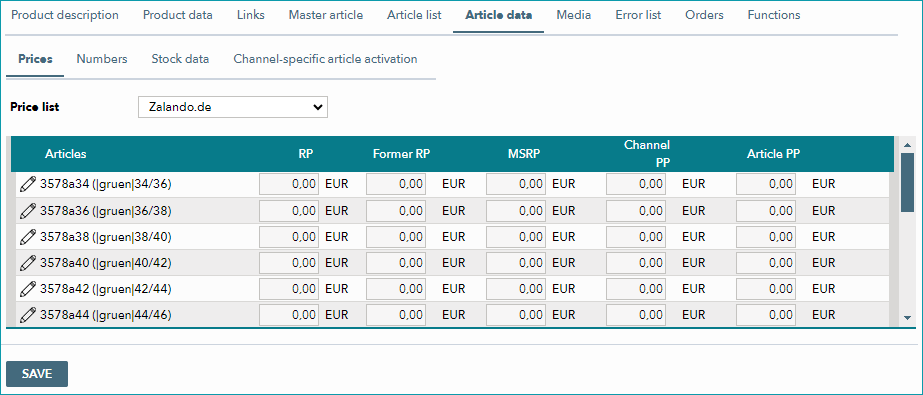This screenshot has height=395, width=923.
Task: Click the pencil icon for article 3578a34
Action: click(x=27, y=184)
